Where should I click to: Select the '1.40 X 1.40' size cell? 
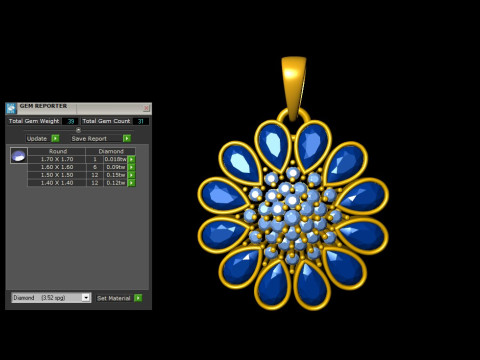click(57, 183)
